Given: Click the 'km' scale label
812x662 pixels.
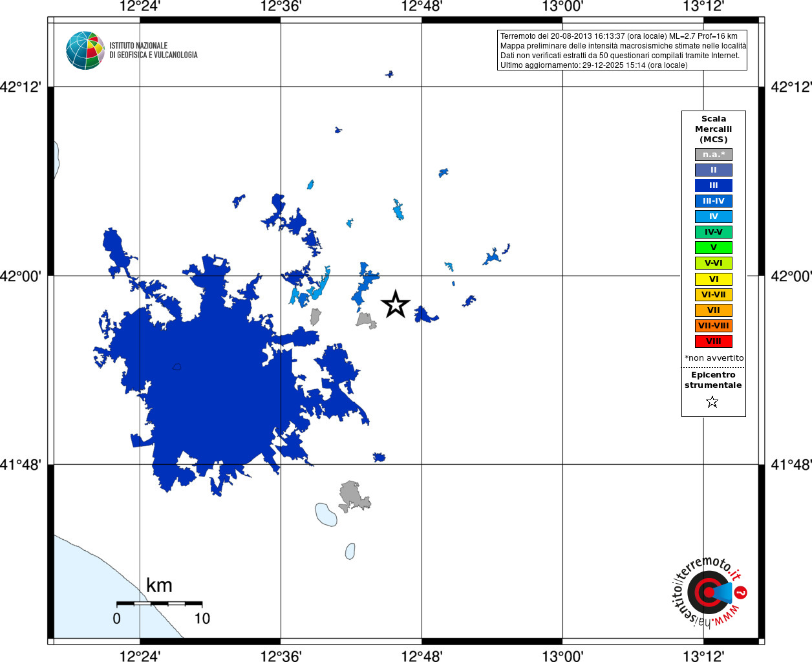Looking at the screenshot, I should [159, 585].
